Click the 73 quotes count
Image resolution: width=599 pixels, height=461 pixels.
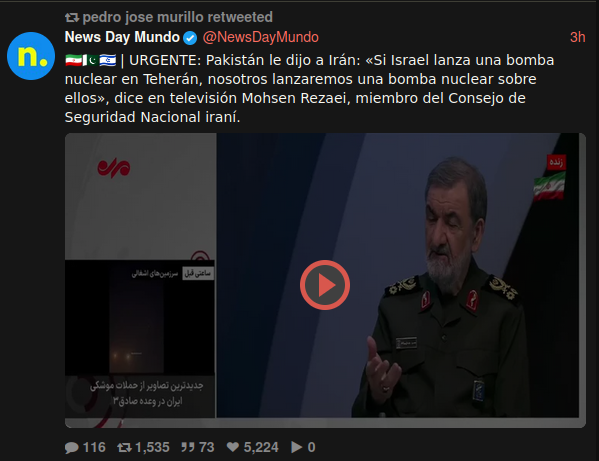coord(207,447)
